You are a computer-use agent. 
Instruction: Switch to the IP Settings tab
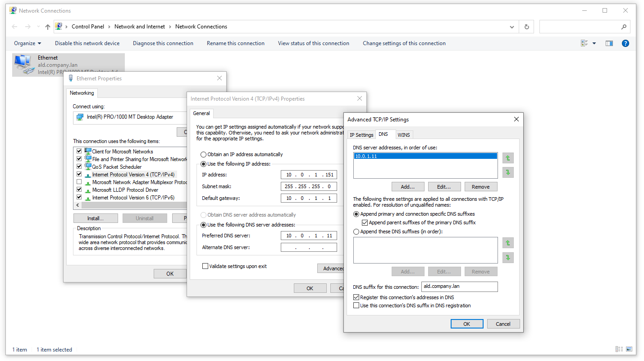(x=361, y=135)
